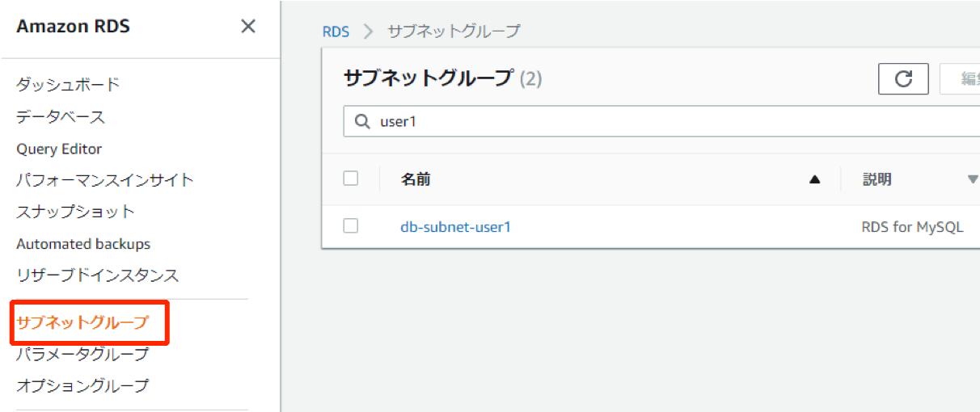The height and width of the screenshot is (412, 980).
Task: Open パフォーマンスインサイト in sidebar
Action: (105, 180)
